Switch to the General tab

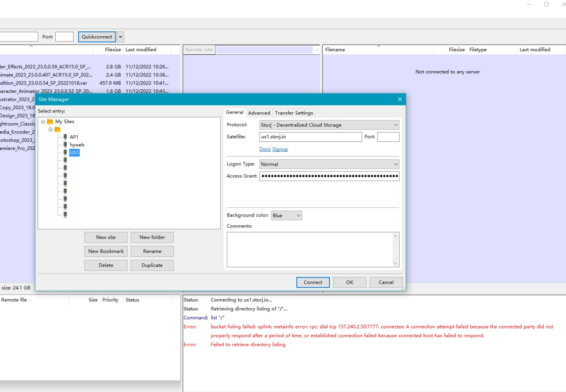235,112
